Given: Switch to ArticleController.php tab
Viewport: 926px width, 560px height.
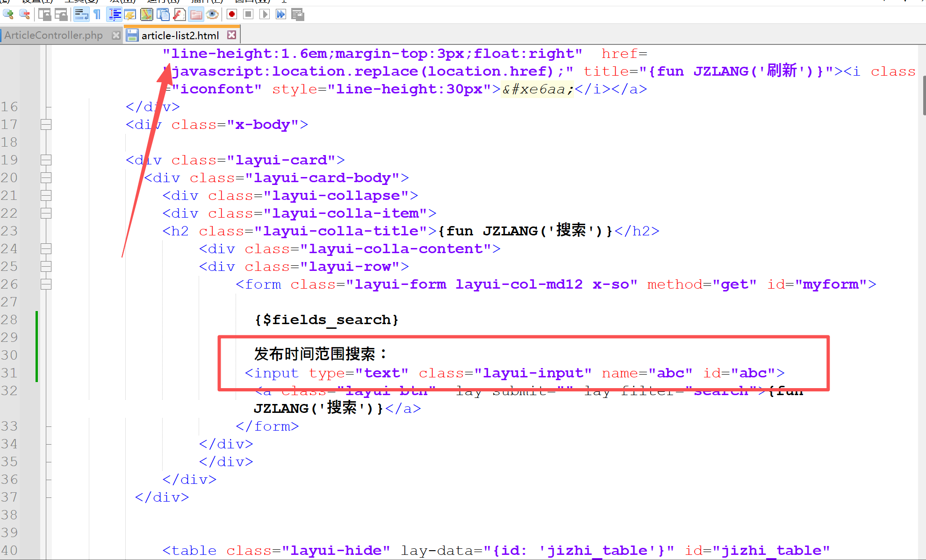Looking at the screenshot, I should pos(54,35).
